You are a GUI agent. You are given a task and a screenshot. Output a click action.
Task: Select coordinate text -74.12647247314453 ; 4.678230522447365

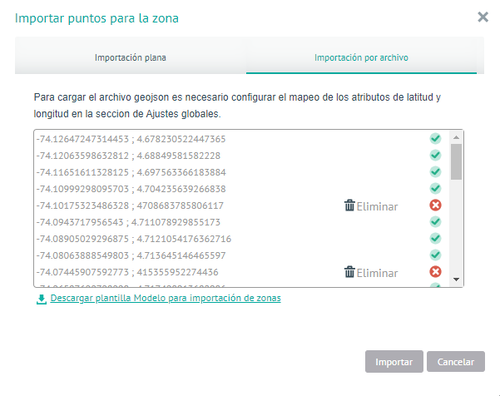(x=131, y=139)
